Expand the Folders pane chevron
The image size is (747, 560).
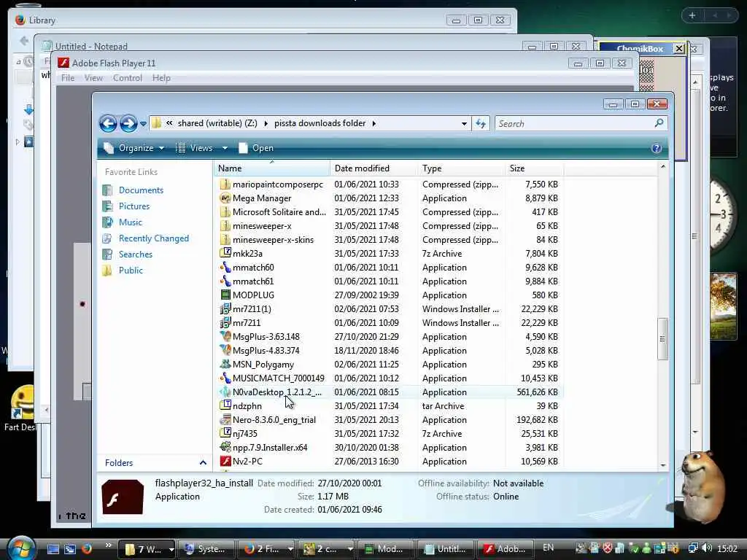[x=203, y=463]
